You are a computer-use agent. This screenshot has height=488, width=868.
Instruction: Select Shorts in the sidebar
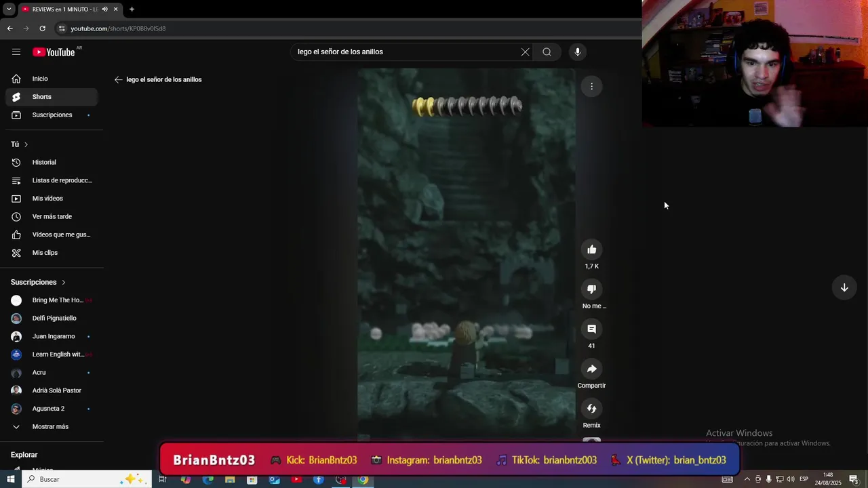point(52,97)
